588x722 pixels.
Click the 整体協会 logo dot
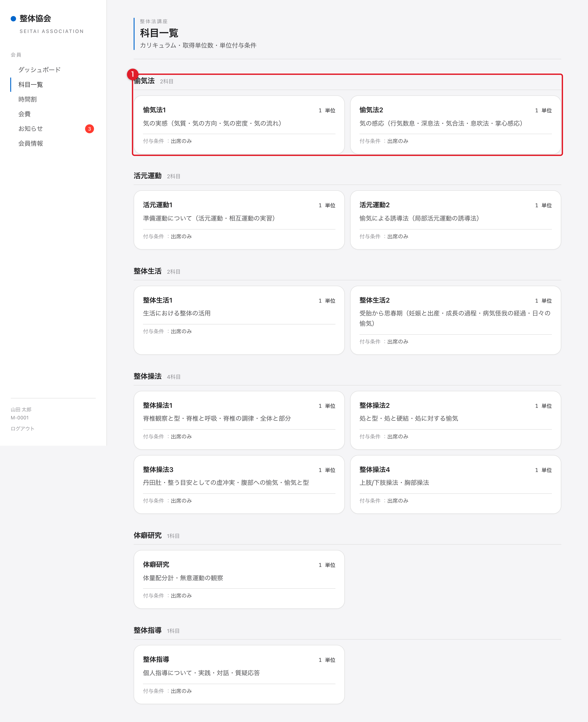click(14, 19)
